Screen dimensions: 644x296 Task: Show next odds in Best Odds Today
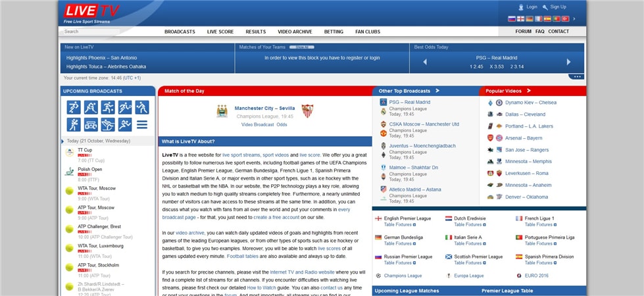coord(569,62)
